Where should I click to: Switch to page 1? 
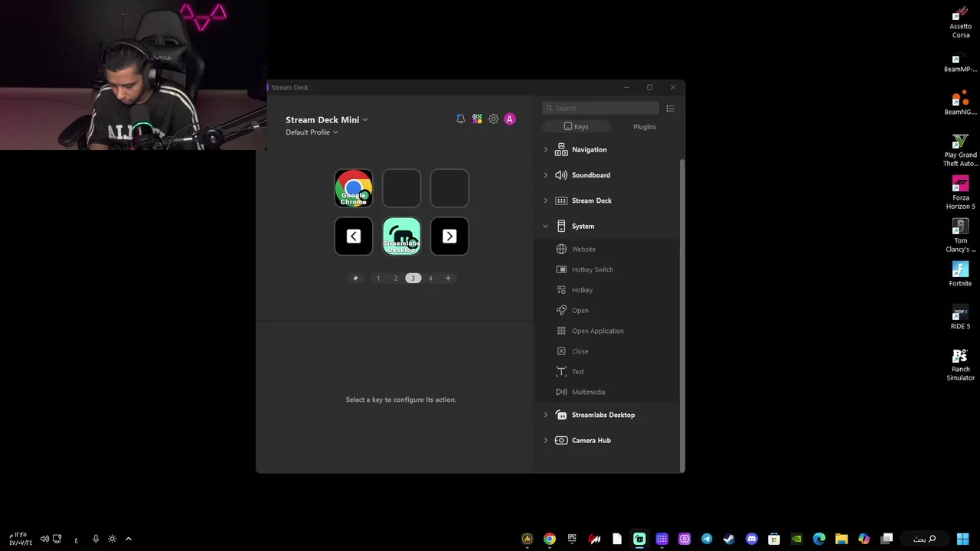(x=378, y=279)
